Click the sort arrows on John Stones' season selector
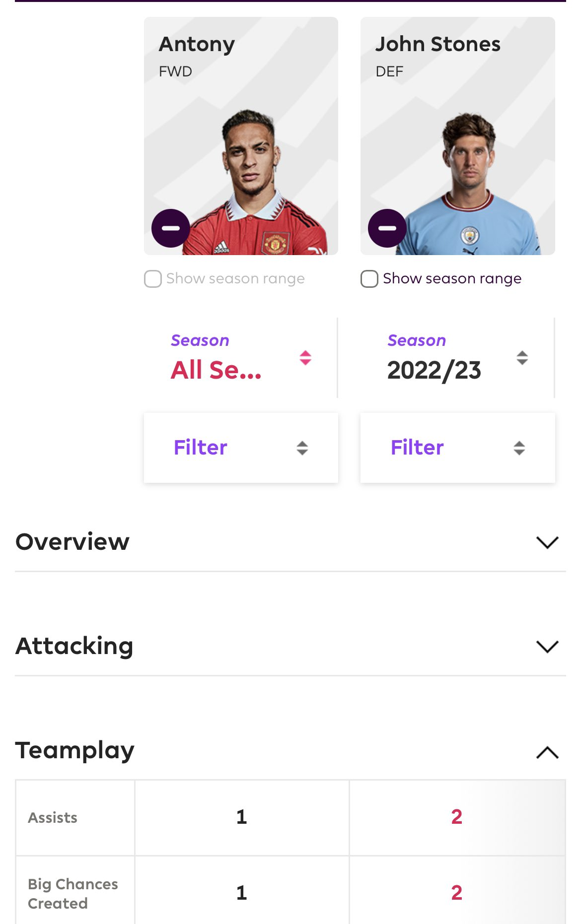The image size is (581, 924). tap(522, 358)
